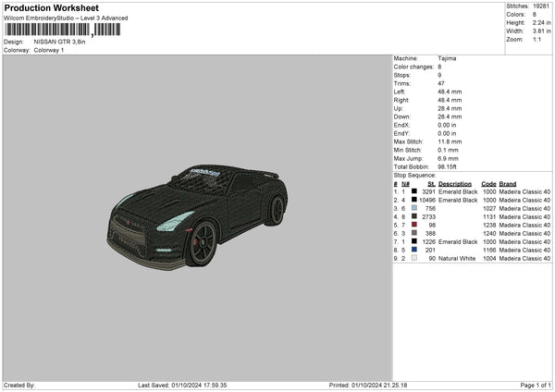Click the 'Created By:' footer label
The width and height of the screenshot is (555, 392).
[19, 386]
